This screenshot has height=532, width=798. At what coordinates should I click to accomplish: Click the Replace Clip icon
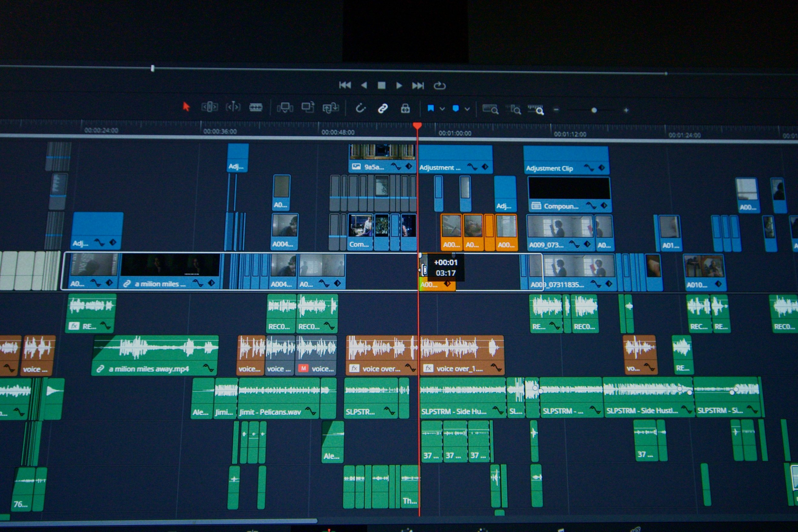[x=330, y=108]
